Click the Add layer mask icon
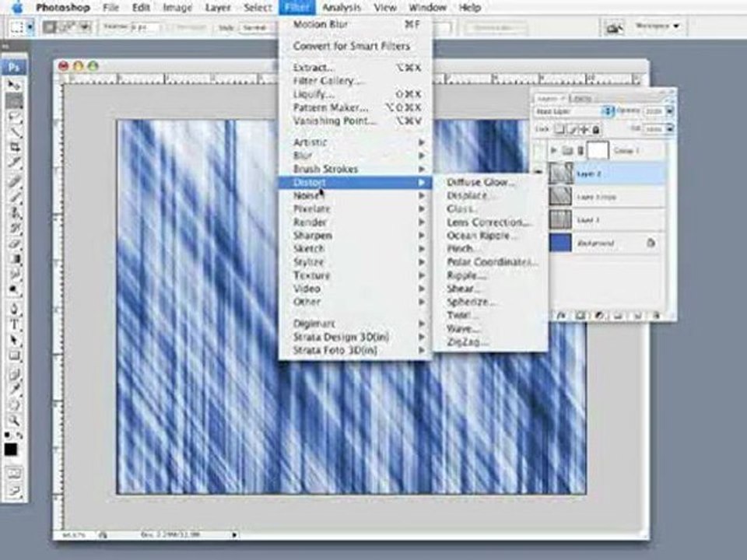747x560 pixels. click(x=580, y=315)
